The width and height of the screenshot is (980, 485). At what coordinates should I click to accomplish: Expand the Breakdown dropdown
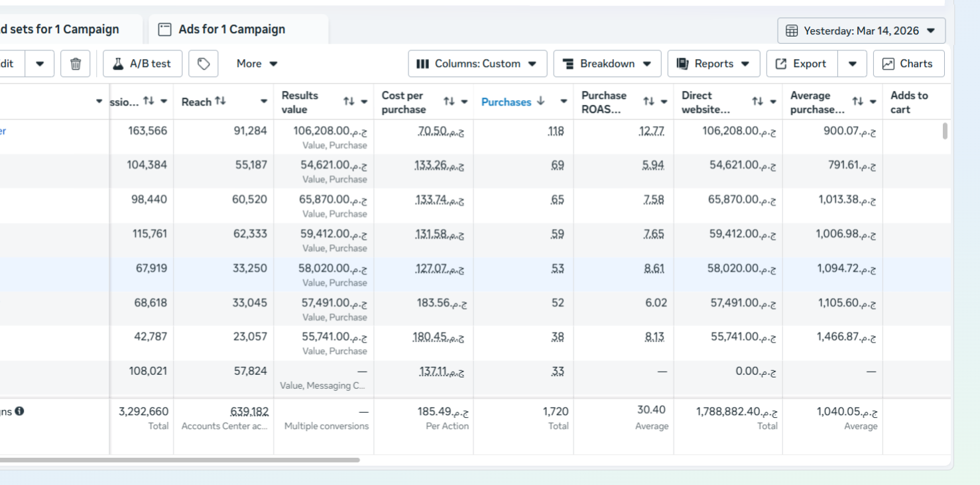607,64
